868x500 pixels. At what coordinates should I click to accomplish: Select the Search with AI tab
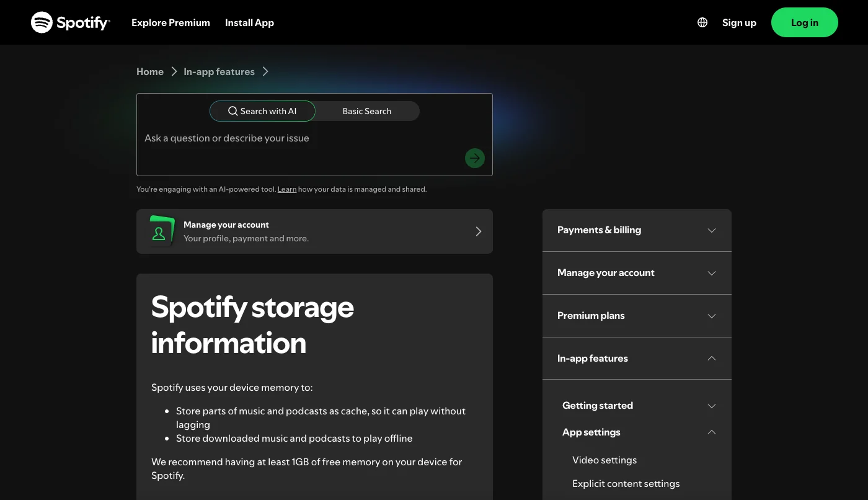pos(262,111)
